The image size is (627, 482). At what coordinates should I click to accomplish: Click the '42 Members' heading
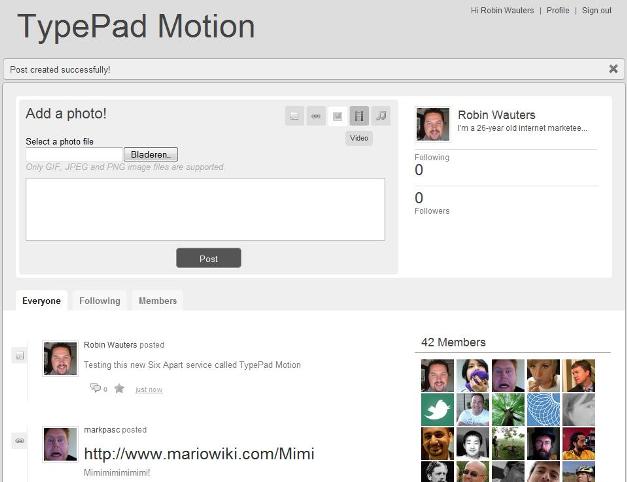(x=453, y=342)
